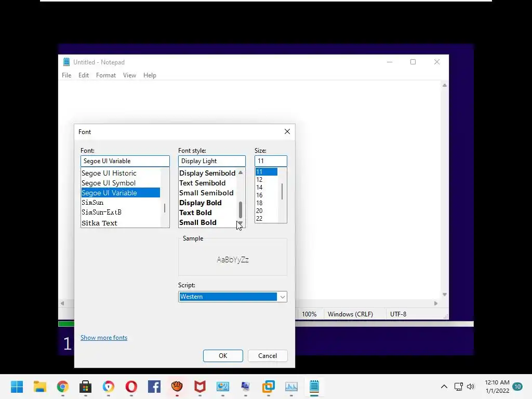Click the Size input field
Screen dimensions: 532x399
click(271, 161)
